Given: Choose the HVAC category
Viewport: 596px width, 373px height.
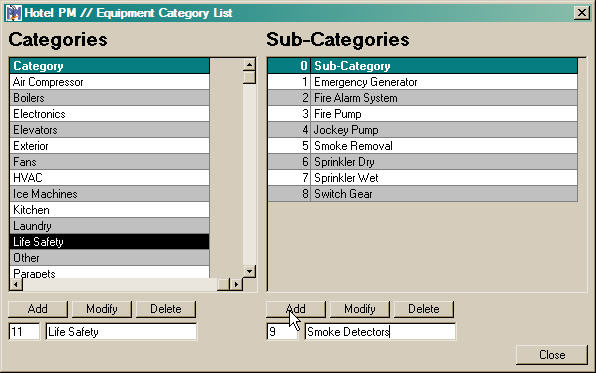Looking at the screenshot, I should (109, 178).
